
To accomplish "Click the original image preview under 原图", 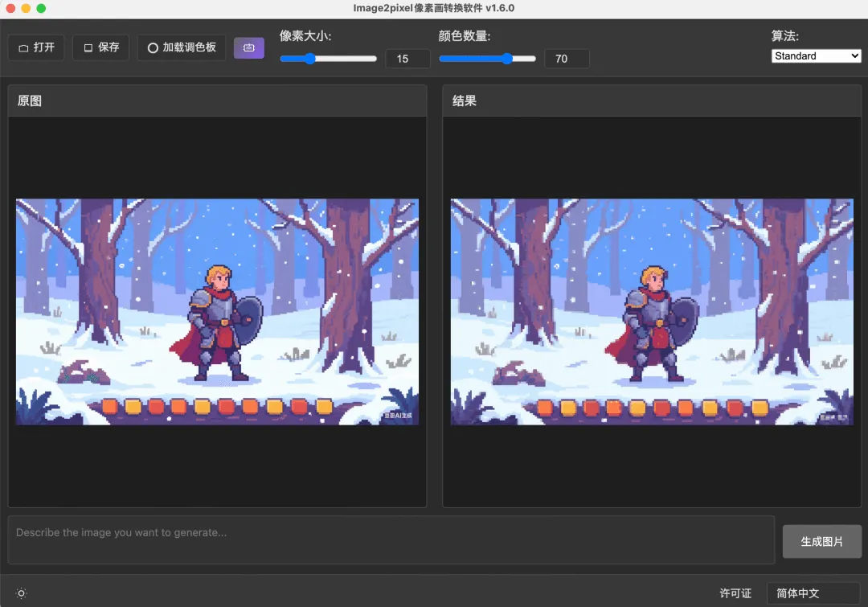I will 217,312.
